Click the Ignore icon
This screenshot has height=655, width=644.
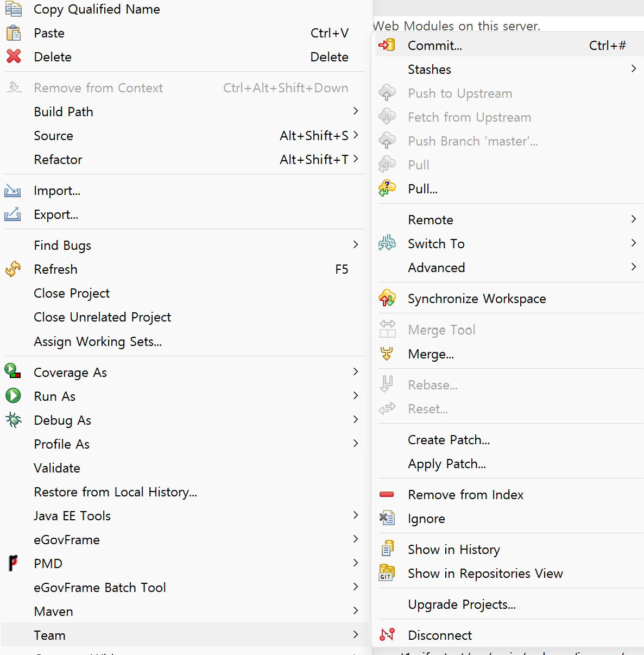click(387, 518)
